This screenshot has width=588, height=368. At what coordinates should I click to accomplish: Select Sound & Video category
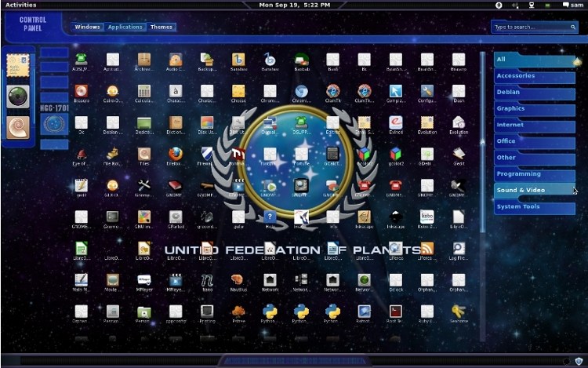pyautogui.click(x=535, y=191)
